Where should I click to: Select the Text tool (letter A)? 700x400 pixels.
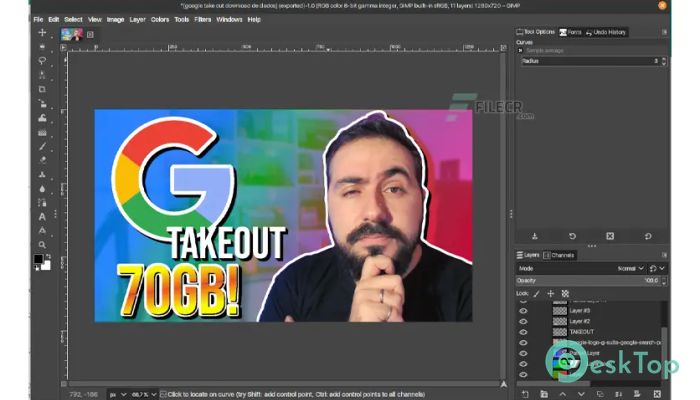[x=42, y=217]
